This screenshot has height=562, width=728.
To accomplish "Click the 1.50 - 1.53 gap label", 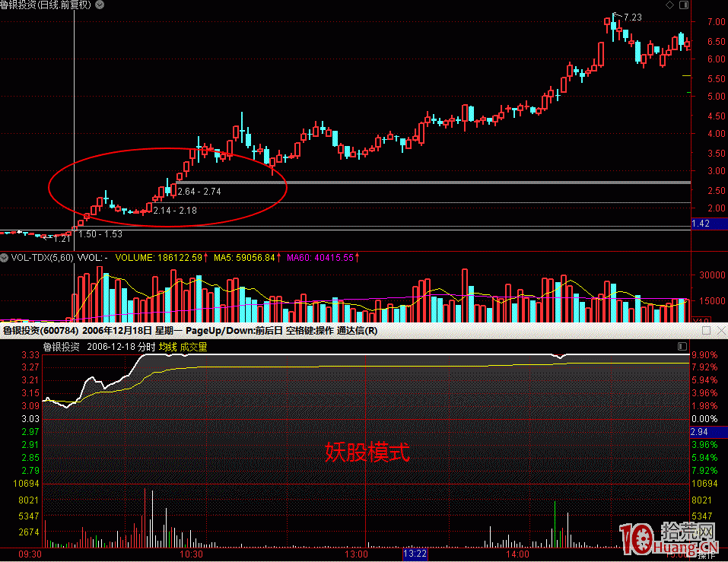I will [100, 234].
